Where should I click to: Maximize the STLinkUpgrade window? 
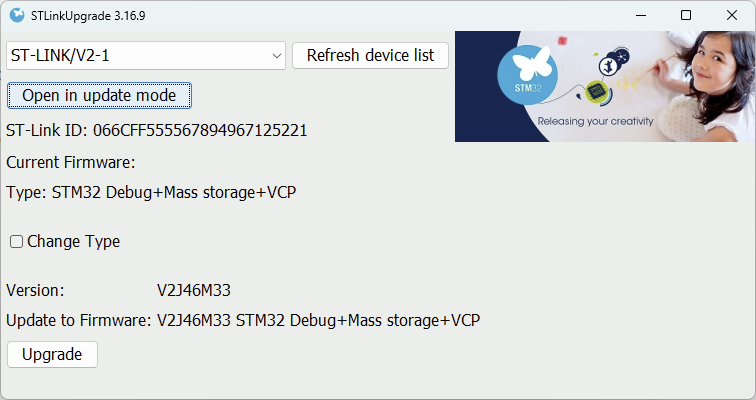tap(686, 15)
